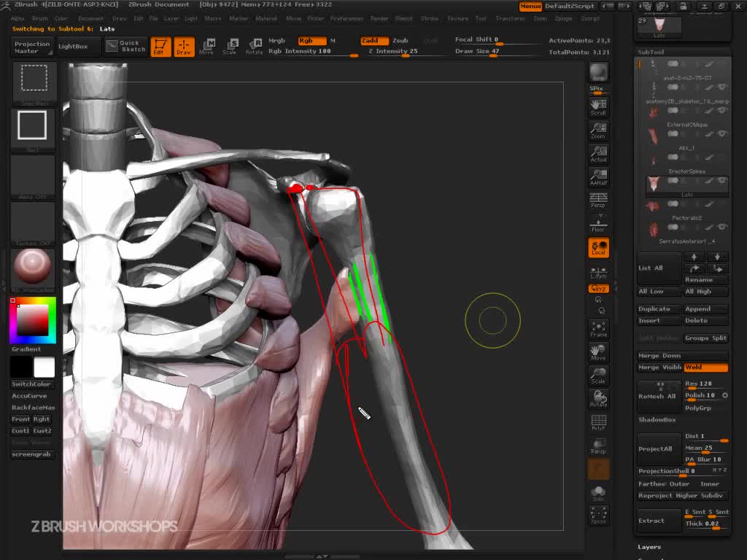
Task: Toggle Solo mode
Action: tap(598, 492)
